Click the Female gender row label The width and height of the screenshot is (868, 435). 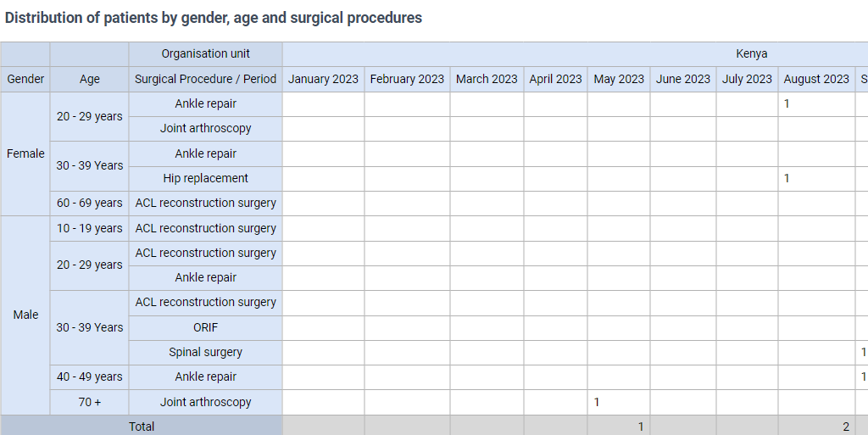click(25, 153)
